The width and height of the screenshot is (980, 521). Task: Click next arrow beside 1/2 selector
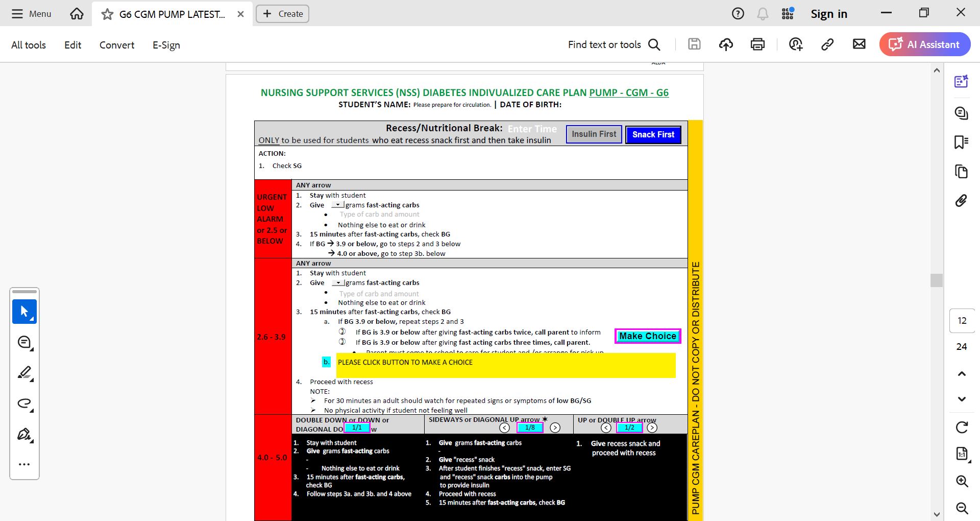pyautogui.click(x=652, y=428)
